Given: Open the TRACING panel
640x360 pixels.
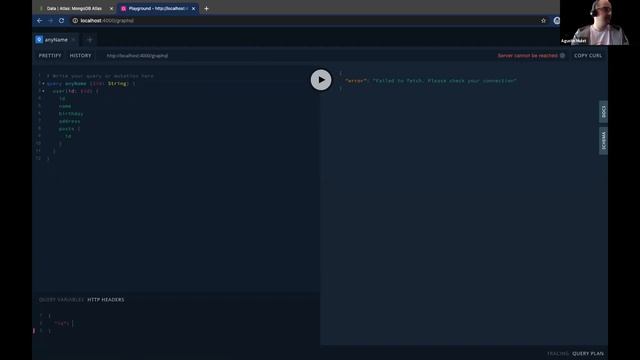Looking at the screenshot, I should 558,353.
